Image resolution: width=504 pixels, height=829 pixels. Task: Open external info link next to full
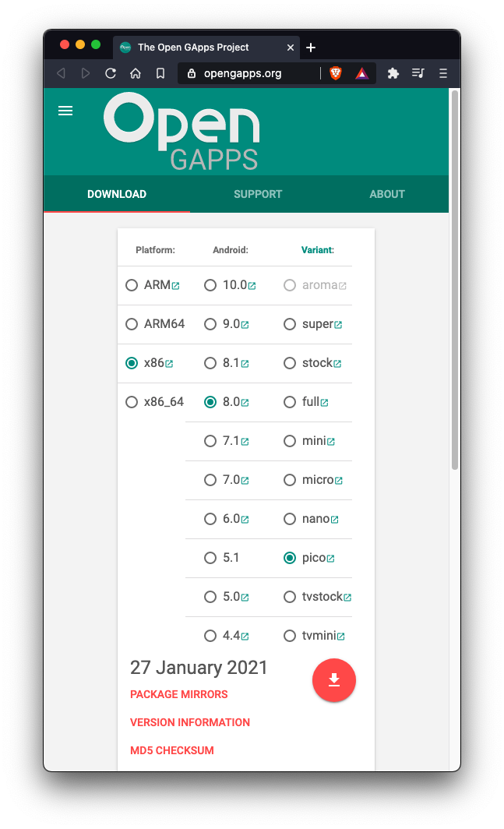coord(325,403)
